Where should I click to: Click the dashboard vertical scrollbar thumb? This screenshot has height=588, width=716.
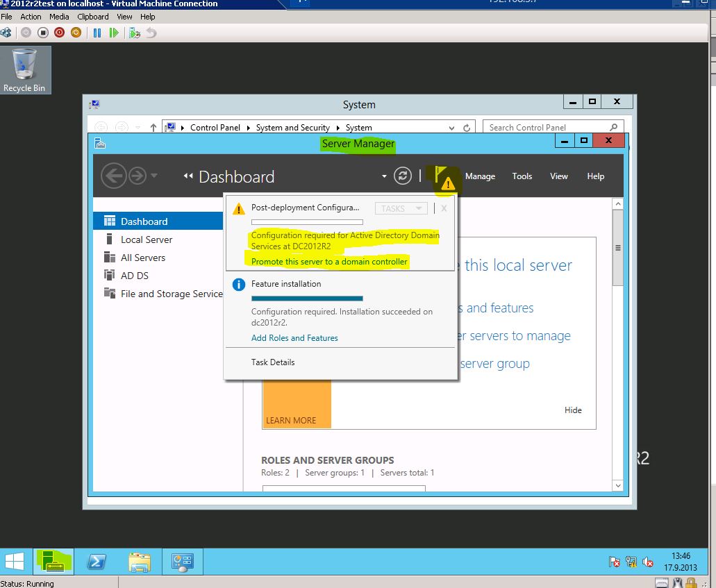point(618,248)
